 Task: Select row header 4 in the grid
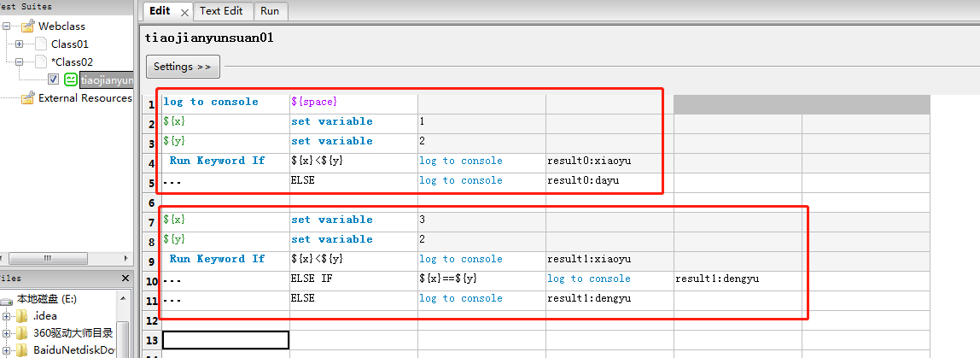[153, 162]
